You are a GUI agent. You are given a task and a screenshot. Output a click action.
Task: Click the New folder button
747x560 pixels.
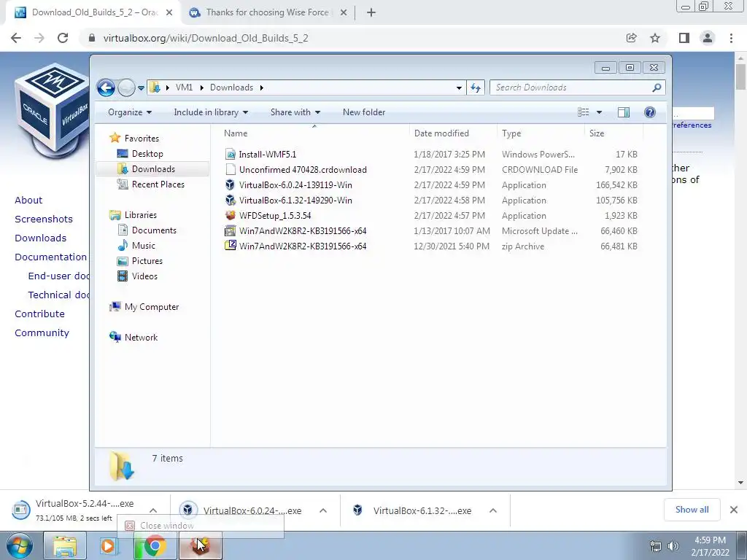pos(364,112)
